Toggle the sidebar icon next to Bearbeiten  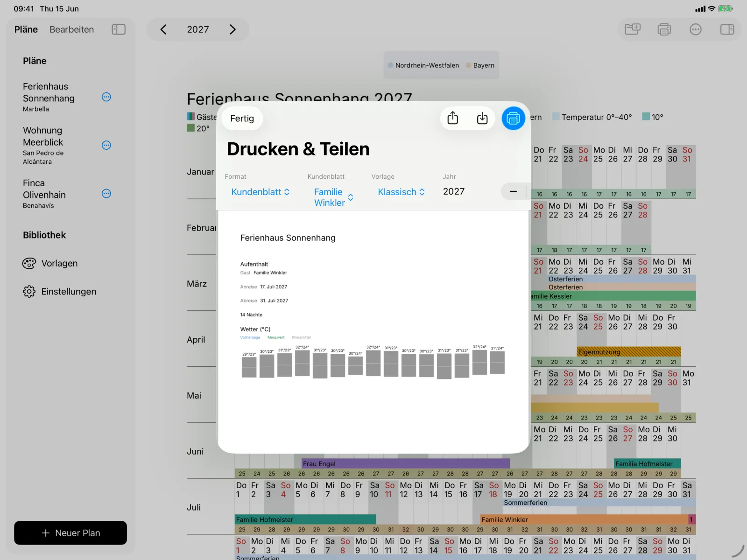pos(119,29)
